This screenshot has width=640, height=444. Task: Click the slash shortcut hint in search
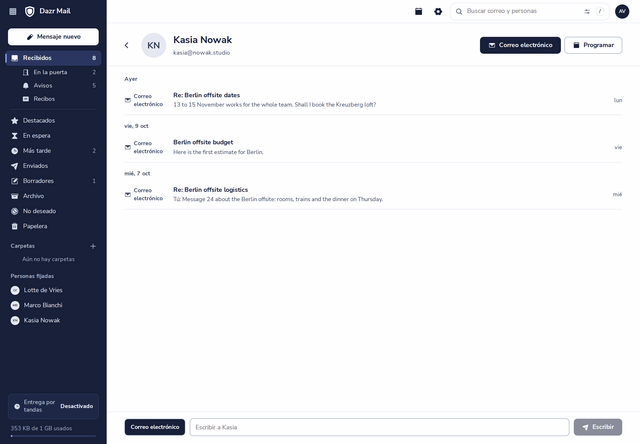600,11
